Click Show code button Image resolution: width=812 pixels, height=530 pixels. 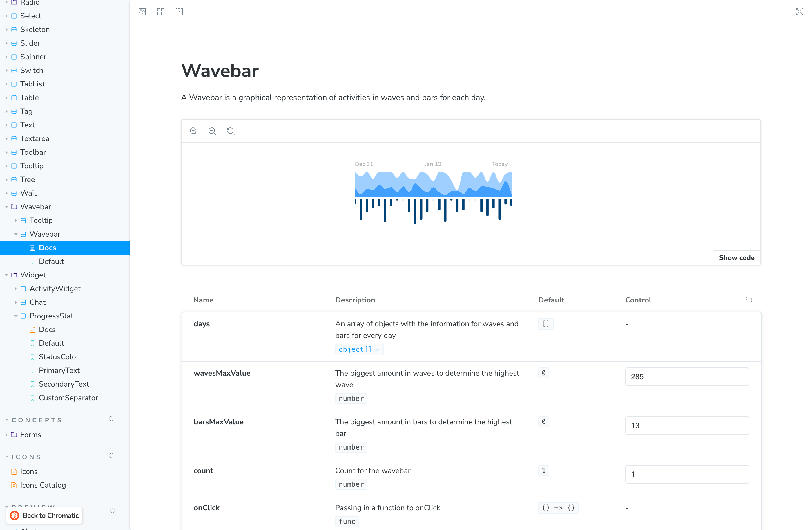736,257
